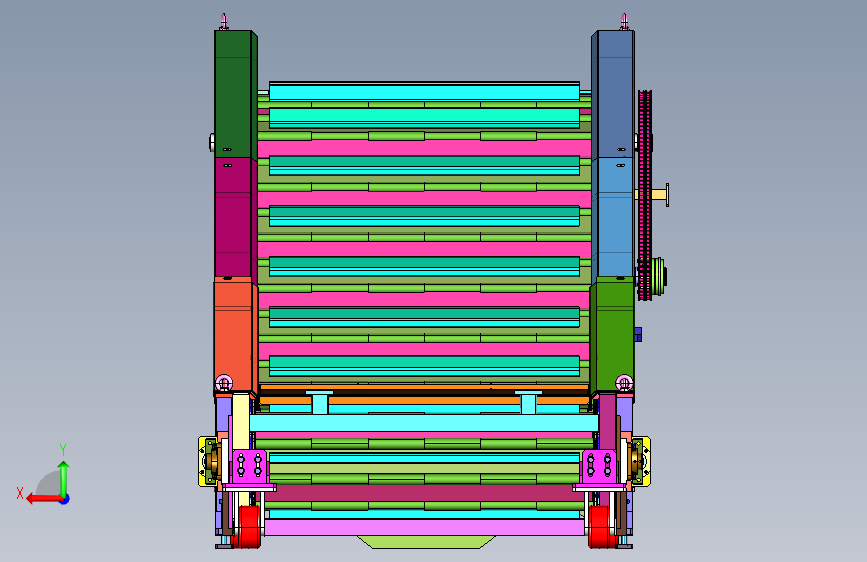
Task: Select the violet bar at the bottom
Action: click(x=425, y=527)
